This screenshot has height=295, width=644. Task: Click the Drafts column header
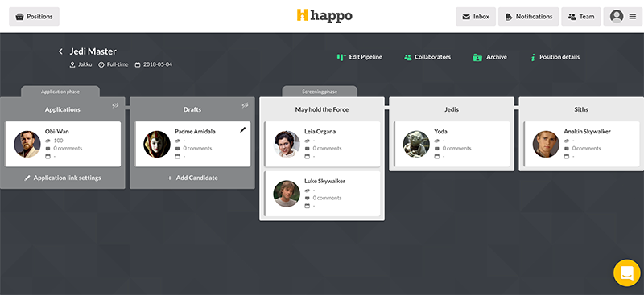[x=192, y=109]
